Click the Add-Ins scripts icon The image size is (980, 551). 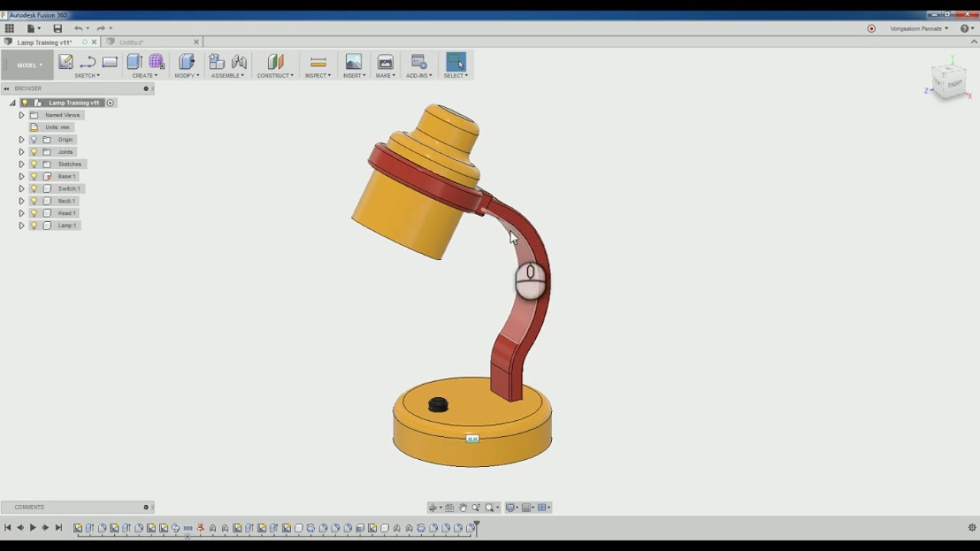pos(419,62)
